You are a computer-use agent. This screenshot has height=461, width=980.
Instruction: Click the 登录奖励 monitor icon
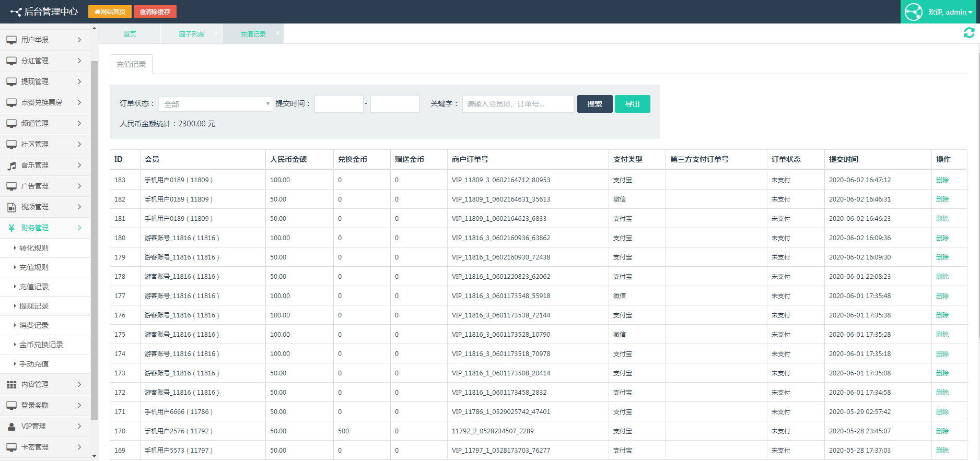pyautogui.click(x=11, y=405)
